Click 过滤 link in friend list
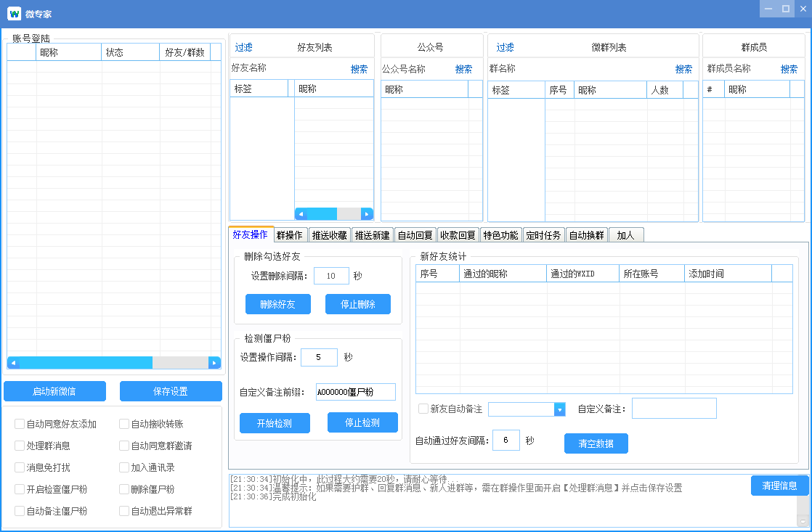812x532 pixels. tap(244, 47)
